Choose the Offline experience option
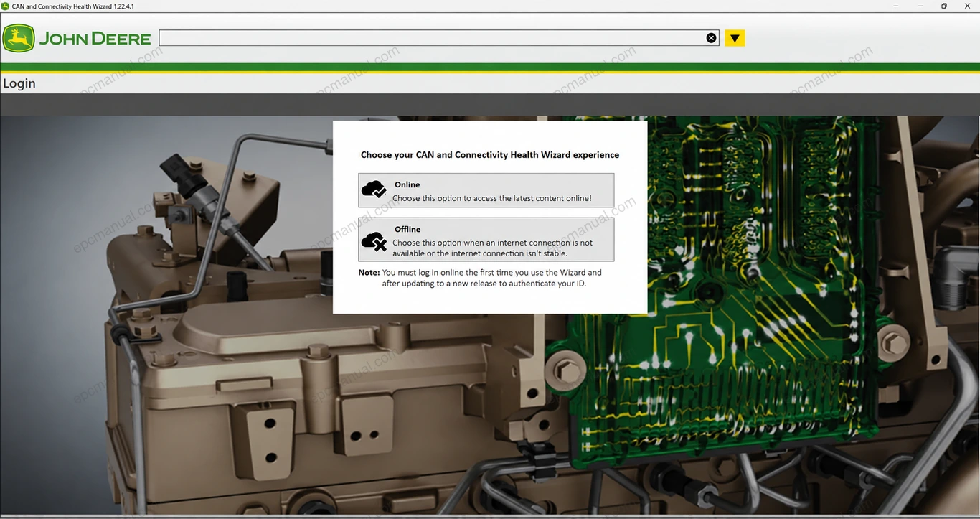 pyautogui.click(x=486, y=240)
